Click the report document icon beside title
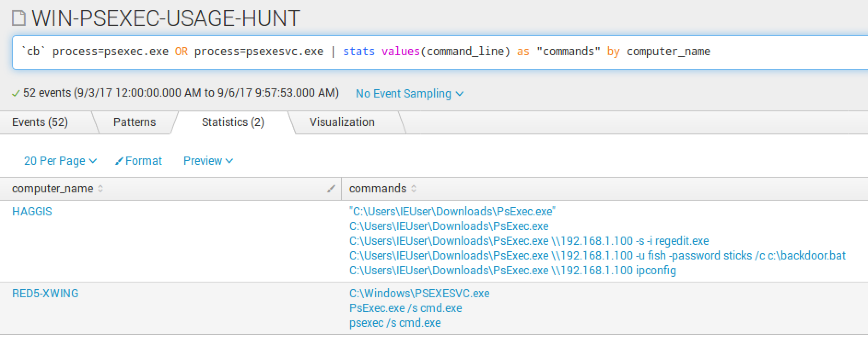 [x=19, y=18]
